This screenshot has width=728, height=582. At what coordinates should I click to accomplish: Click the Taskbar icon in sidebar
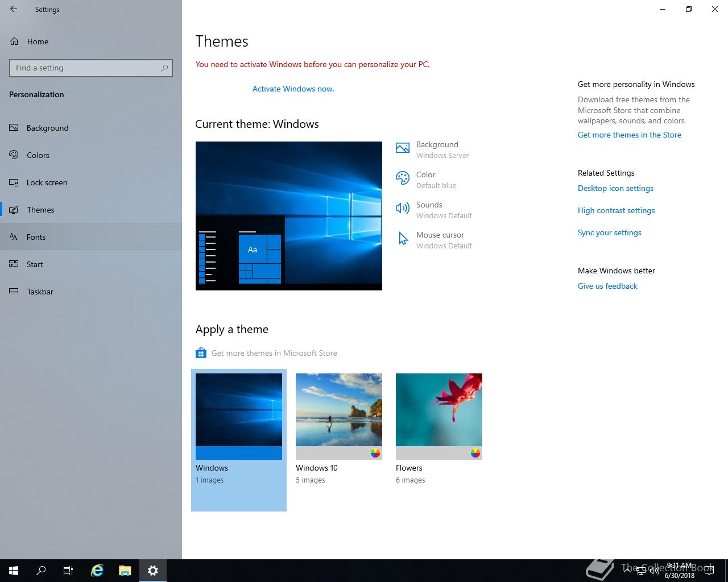coord(14,292)
